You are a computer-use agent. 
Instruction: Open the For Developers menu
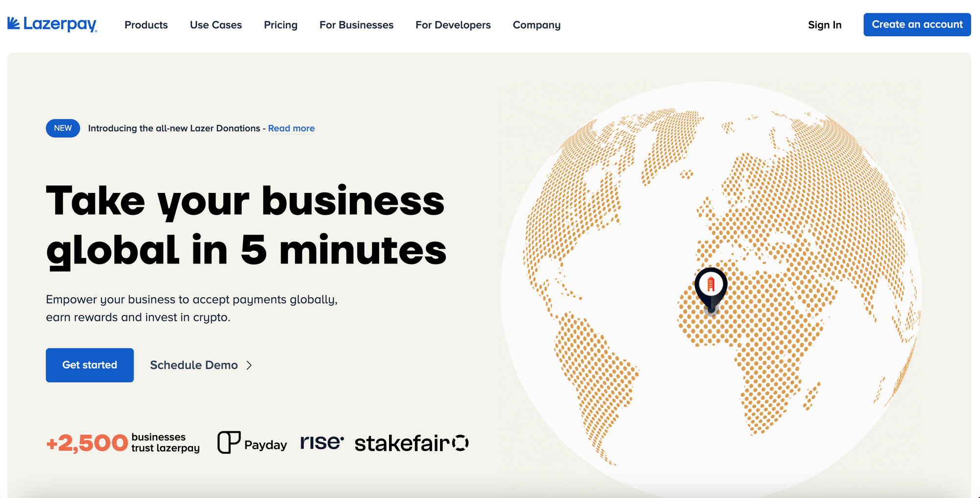point(453,25)
